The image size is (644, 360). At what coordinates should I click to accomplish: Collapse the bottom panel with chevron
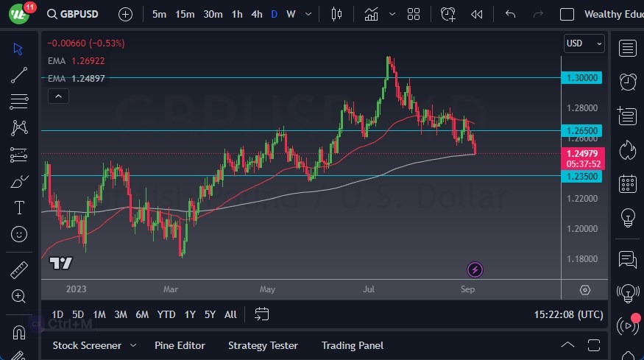pyautogui.click(x=567, y=345)
